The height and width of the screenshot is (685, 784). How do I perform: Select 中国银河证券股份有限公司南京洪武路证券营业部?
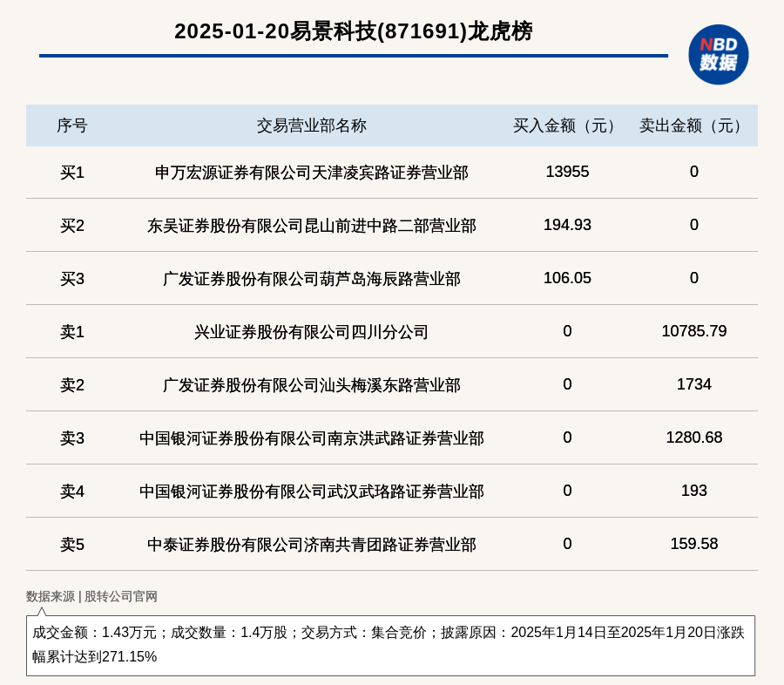(x=312, y=438)
